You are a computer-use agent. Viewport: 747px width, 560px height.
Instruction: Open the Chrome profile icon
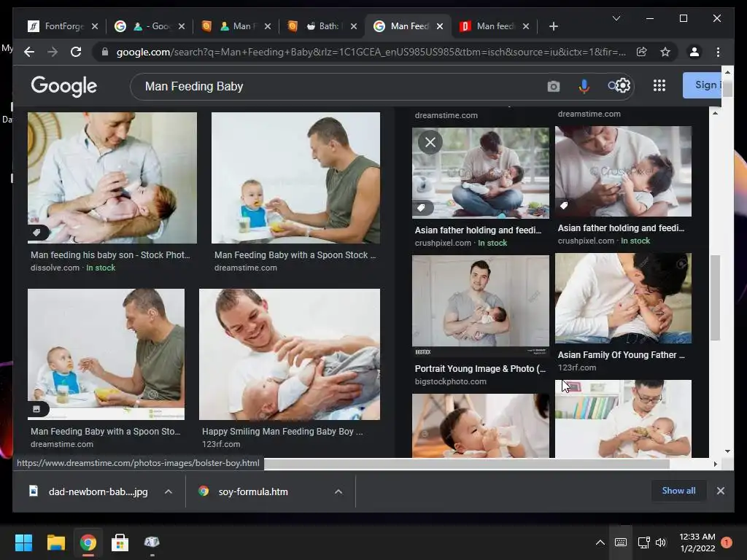(694, 52)
